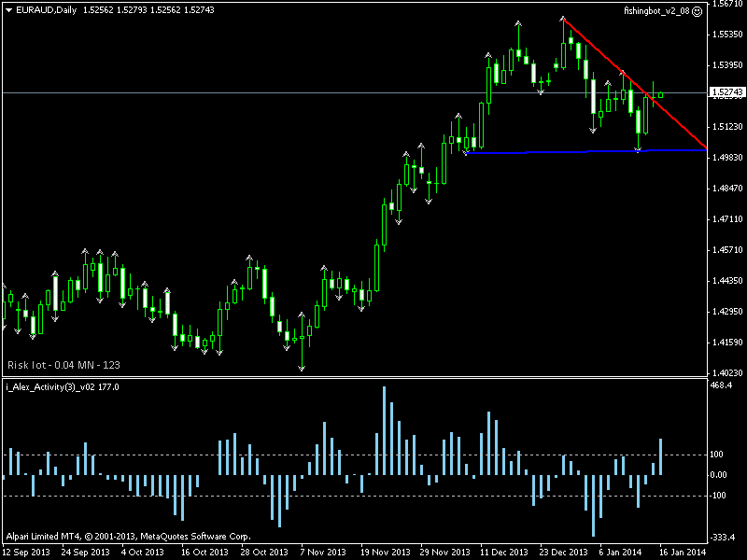
Task: Click the 1.40230 price axis label
Action: point(727,372)
